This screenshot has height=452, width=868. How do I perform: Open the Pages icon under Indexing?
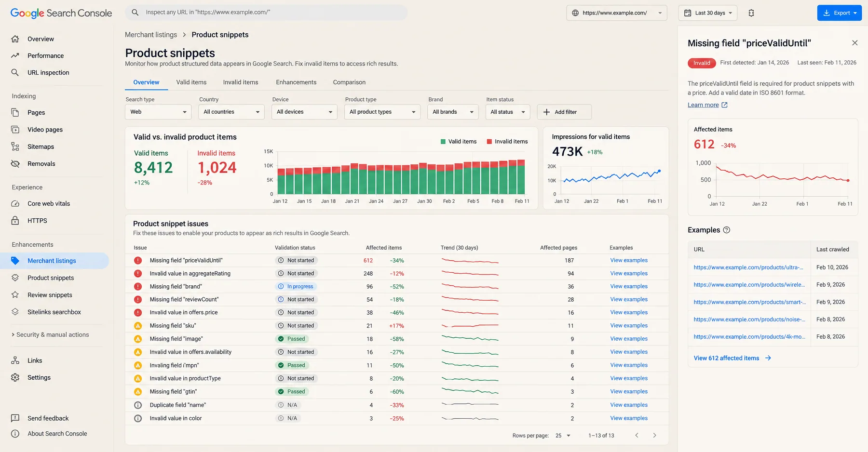pos(15,113)
